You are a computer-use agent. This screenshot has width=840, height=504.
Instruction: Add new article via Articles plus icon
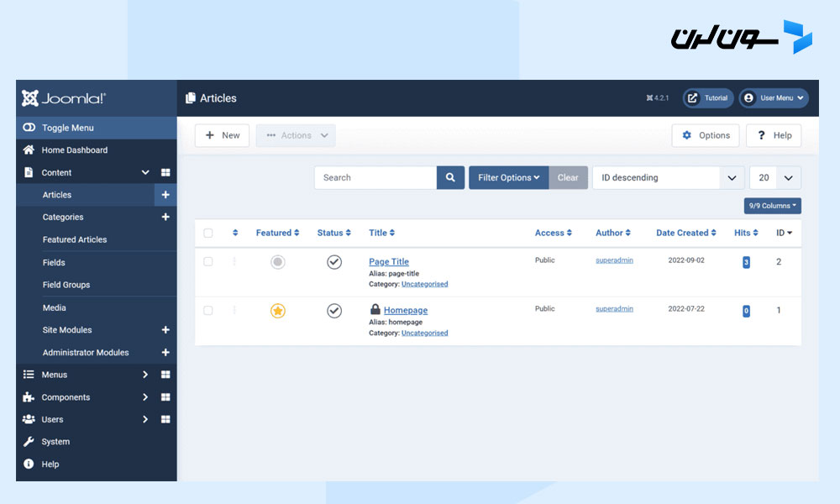[x=165, y=195]
